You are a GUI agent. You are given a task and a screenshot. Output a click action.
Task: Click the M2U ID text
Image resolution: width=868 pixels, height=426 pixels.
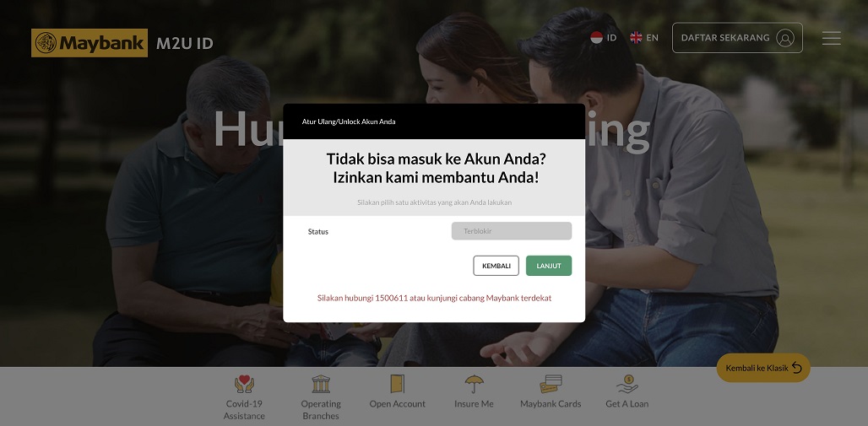(x=184, y=44)
